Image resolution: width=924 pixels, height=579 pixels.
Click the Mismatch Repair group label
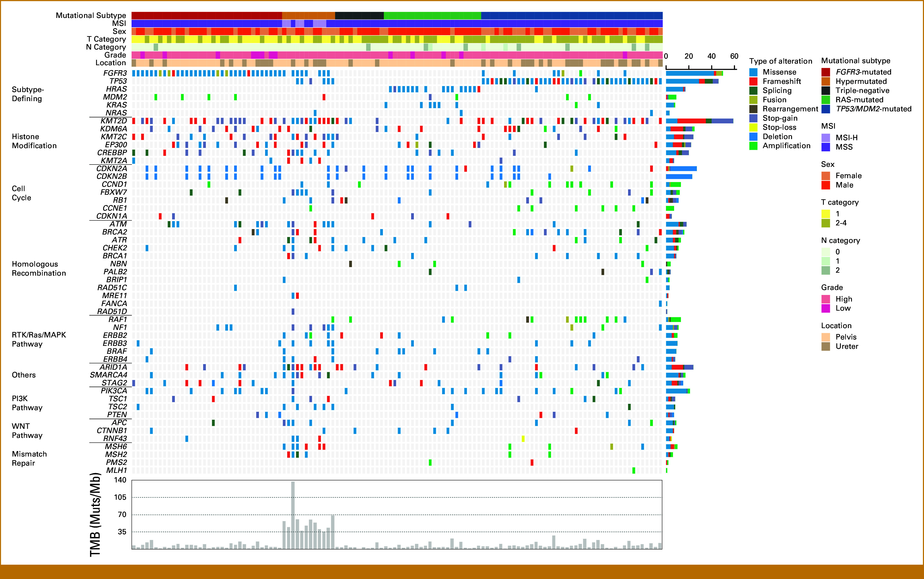pyautogui.click(x=29, y=458)
